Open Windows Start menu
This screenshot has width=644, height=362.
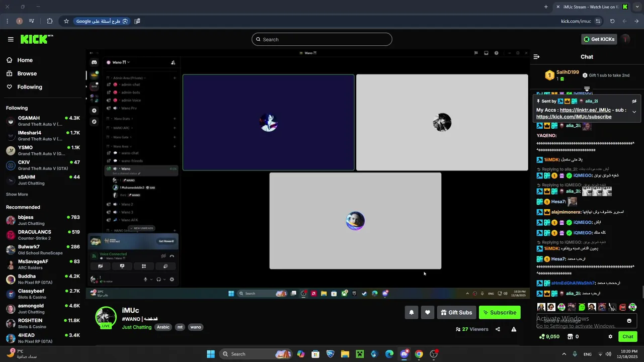211,354
